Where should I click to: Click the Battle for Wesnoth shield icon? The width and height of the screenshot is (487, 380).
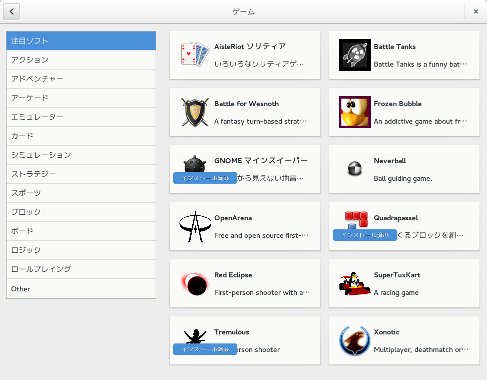click(x=195, y=112)
